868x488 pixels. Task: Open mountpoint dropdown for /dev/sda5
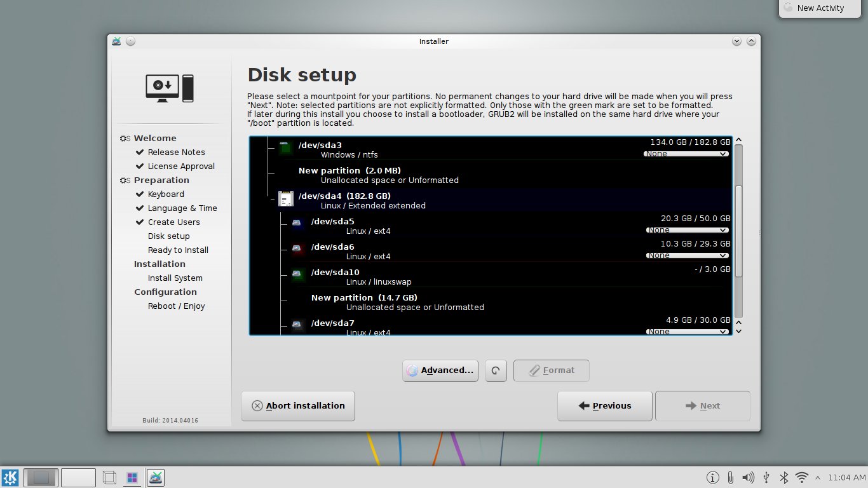688,230
